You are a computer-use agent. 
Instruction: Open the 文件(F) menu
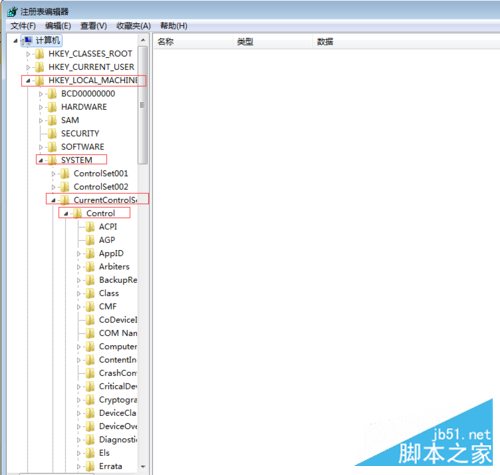click(23, 26)
